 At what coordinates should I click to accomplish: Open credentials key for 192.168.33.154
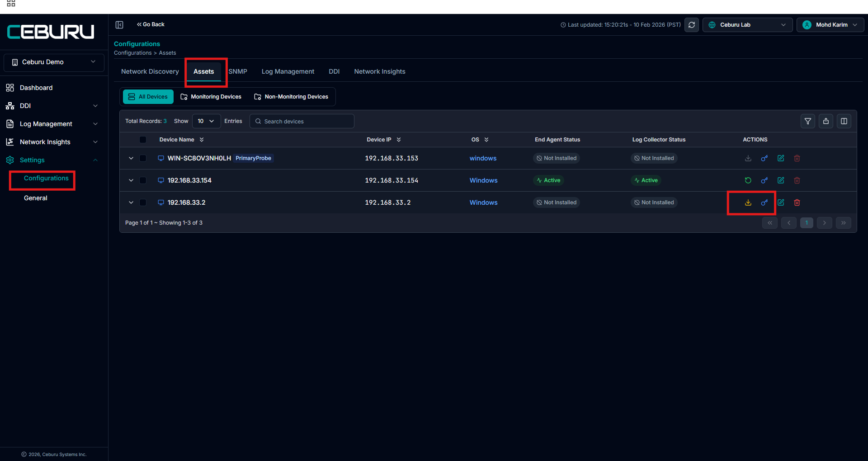764,180
